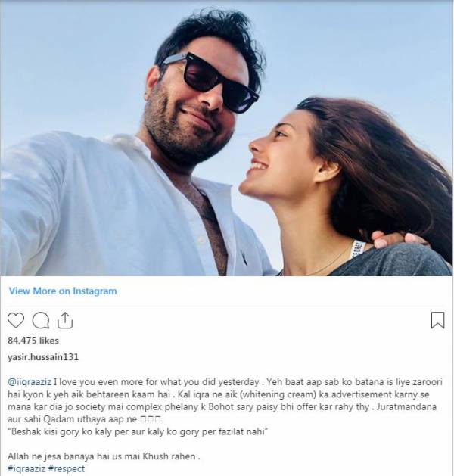454x476 pixels.
Task: Click the unrendered emoji boxes in caption
Action: pos(151,419)
